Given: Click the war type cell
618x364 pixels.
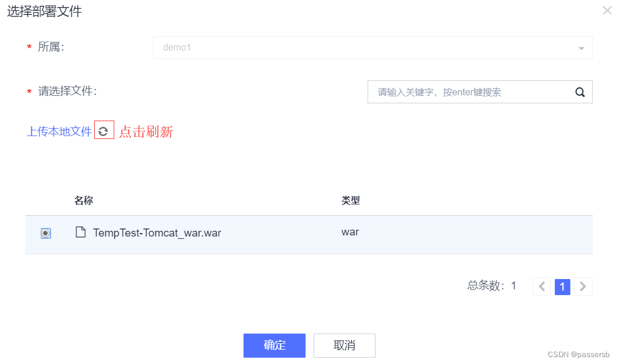Looking at the screenshot, I should tap(350, 232).
